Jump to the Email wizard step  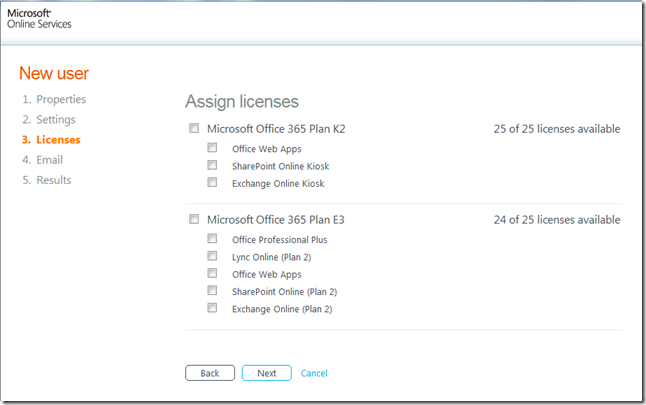click(49, 160)
